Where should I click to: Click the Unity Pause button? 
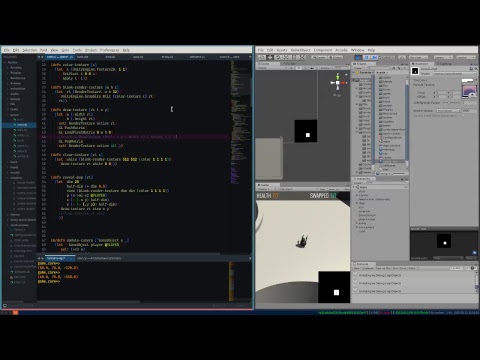366,57
